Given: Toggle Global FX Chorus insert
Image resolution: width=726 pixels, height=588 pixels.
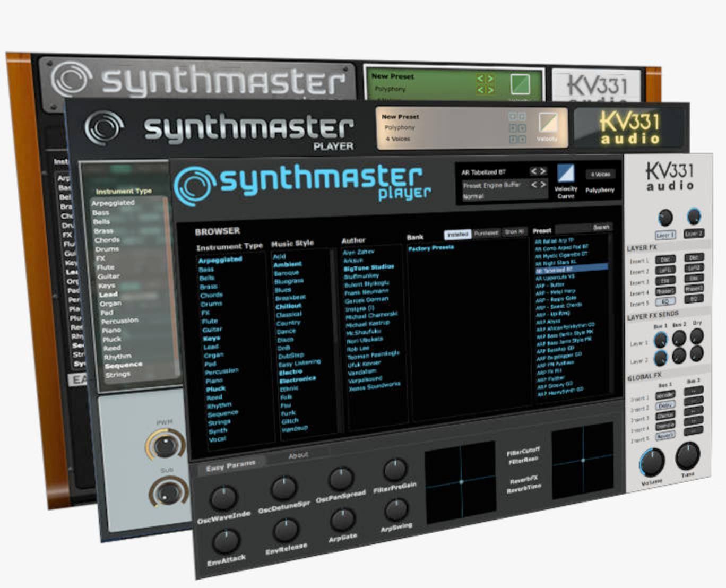Looking at the screenshot, I should (665, 416).
